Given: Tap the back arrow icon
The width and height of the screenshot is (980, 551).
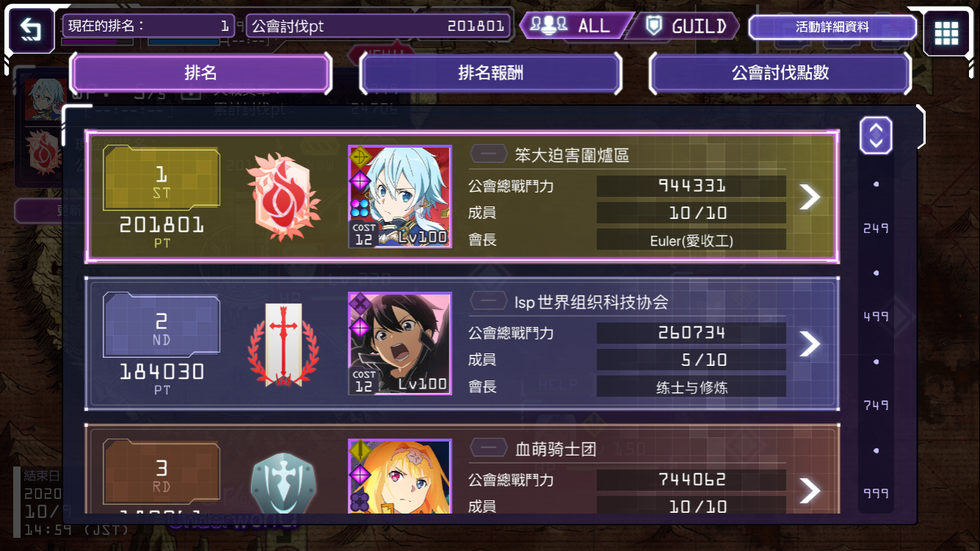Looking at the screenshot, I should [x=31, y=31].
